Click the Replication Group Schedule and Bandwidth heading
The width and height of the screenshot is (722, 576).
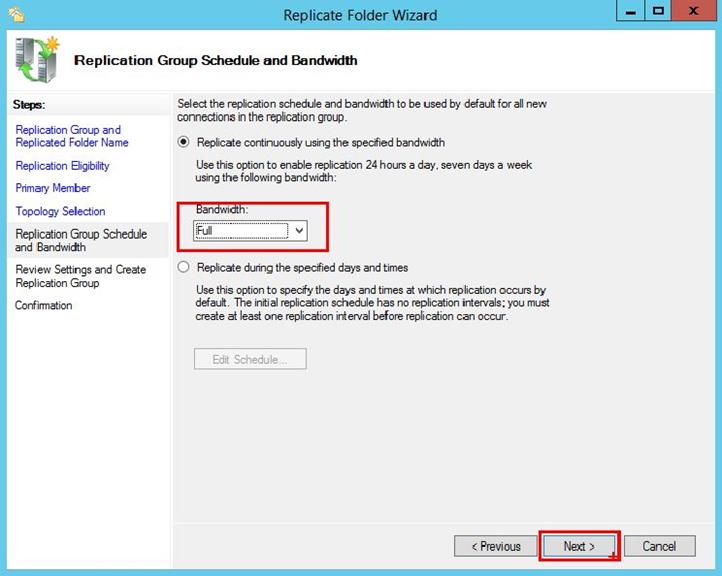(215, 60)
